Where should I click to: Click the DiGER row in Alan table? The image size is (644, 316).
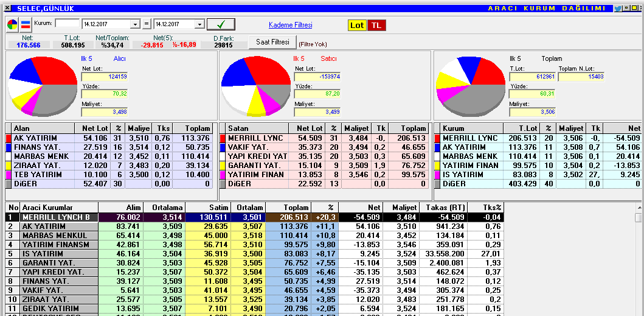coord(109,183)
